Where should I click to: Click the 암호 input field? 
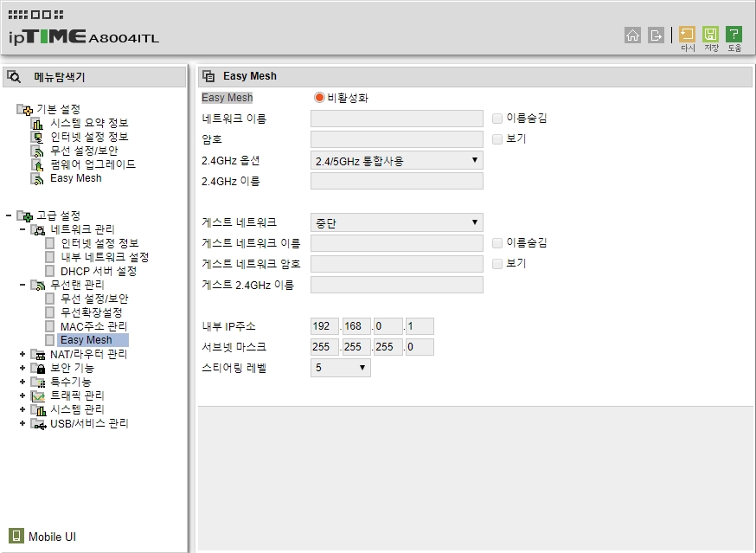(x=397, y=139)
